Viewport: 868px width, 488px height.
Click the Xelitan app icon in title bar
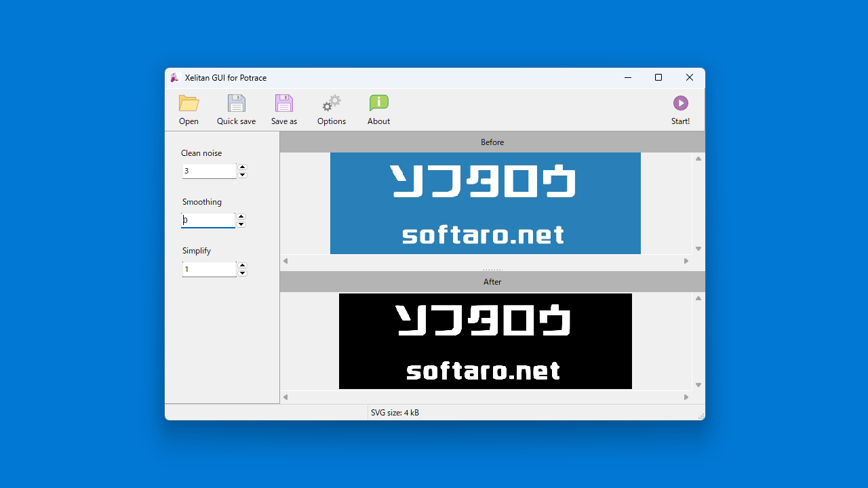[174, 78]
